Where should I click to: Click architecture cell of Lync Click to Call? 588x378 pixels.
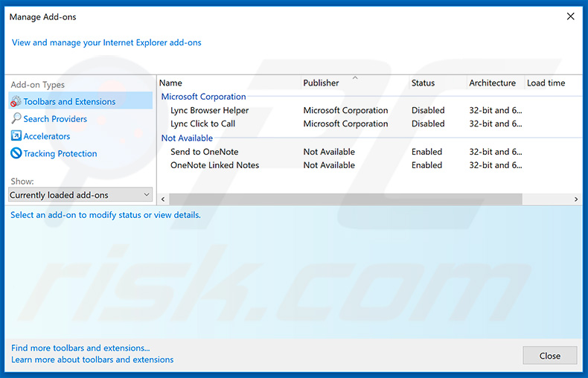pyautogui.click(x=496, y=124)
